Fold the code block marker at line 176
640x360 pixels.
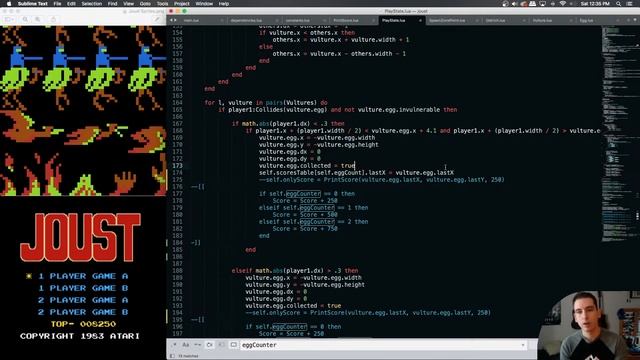pyautogui.click(x=198, y=187)
